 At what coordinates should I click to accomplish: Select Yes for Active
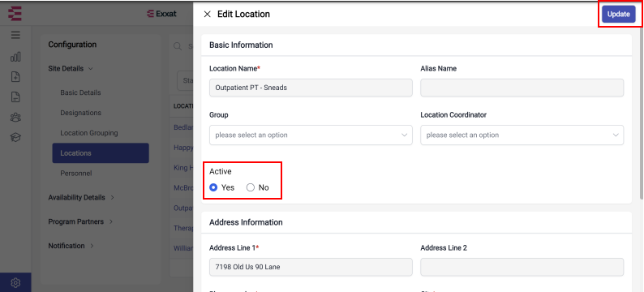tap(213, 187)
